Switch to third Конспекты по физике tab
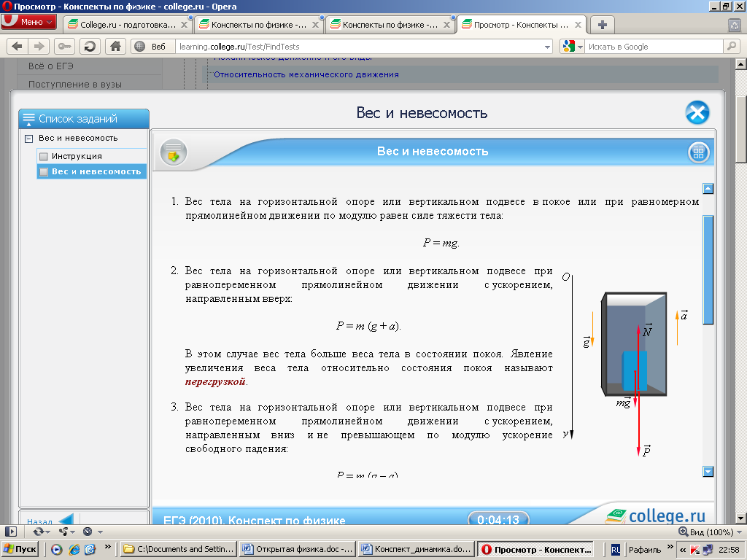This screenshot has height=560, width=747. pos(390,24)
